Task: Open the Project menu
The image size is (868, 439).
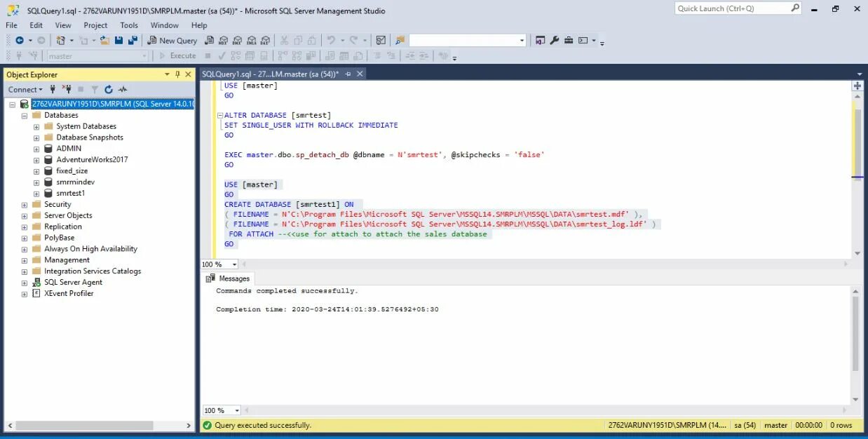Action: tap(95, 25)
